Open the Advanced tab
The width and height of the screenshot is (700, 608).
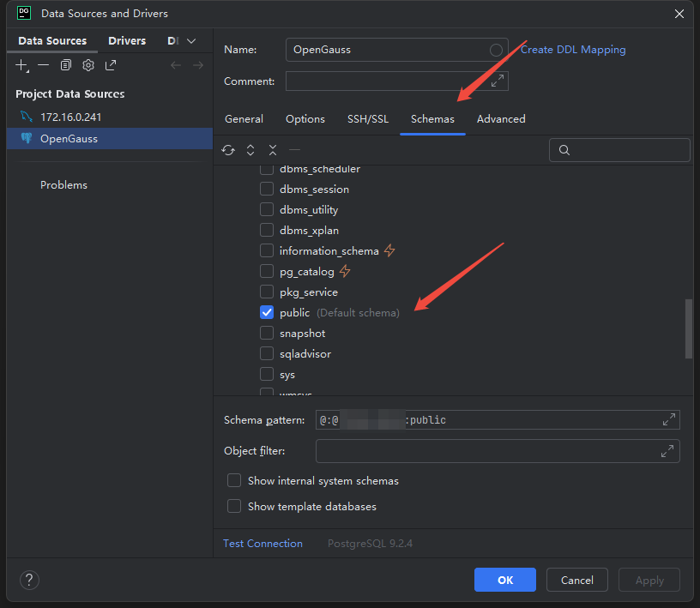click(501, 119)
